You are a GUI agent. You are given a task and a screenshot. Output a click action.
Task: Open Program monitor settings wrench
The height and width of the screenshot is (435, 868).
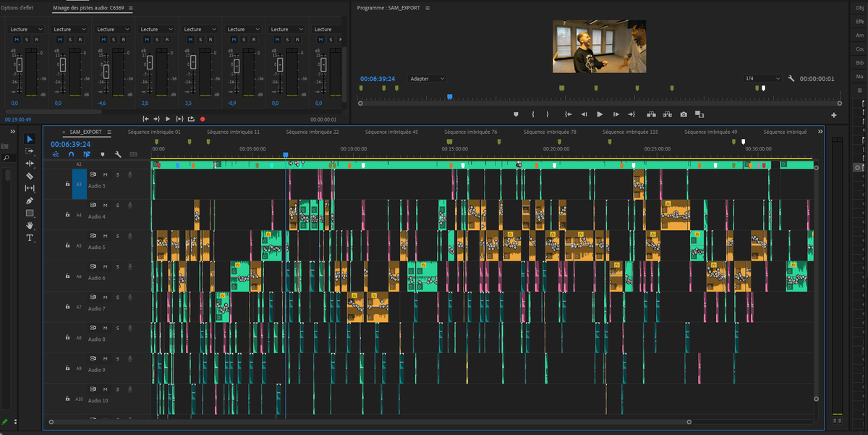click(791, 79)
